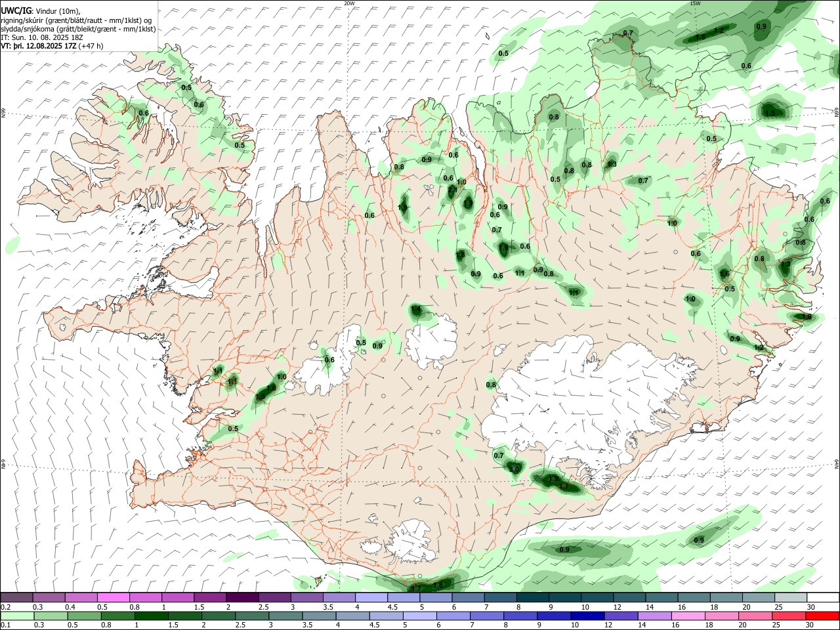Click the darkest purple 2 mm snow swatch
840x630 pixels.
pyautogui.click(x=243, y=597)
